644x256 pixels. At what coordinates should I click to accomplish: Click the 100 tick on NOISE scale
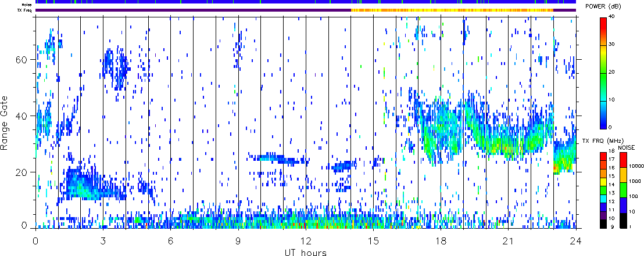632,196
